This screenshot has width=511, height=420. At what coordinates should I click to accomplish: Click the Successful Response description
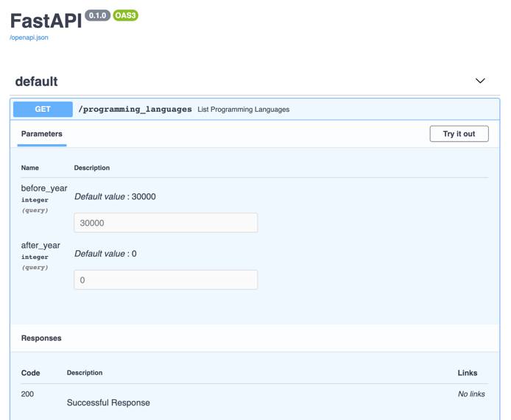coord(108,402)
